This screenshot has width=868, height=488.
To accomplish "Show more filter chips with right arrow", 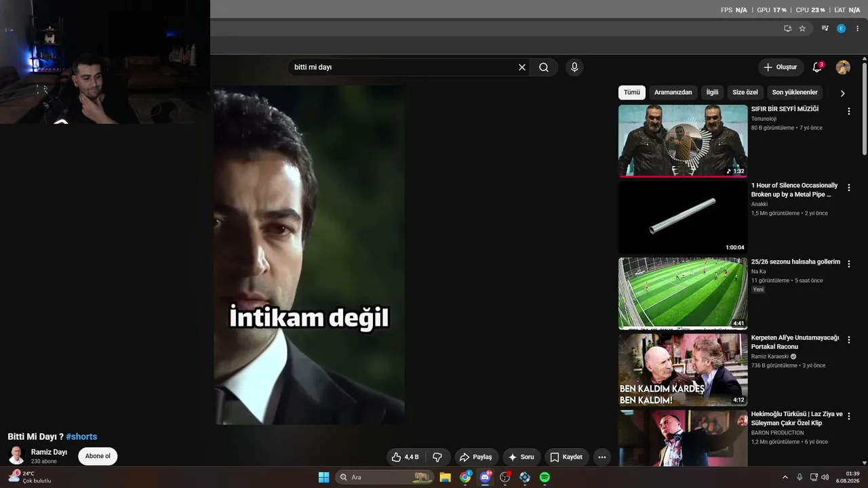I will tap(843, 93).
